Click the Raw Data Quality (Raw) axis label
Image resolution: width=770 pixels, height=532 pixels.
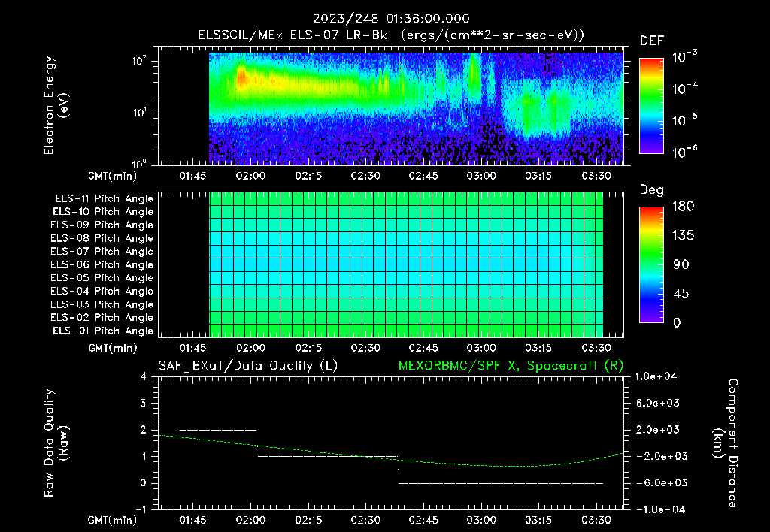coord(56,443)
